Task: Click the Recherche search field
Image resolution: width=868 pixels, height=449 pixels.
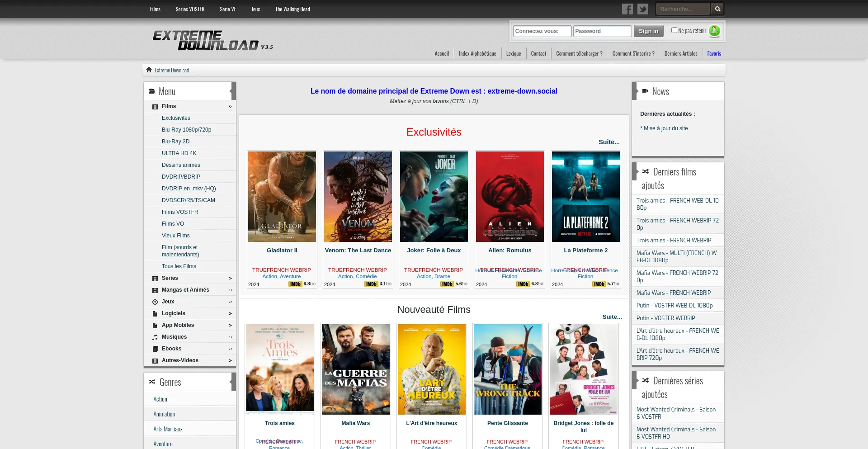Action: click(684, 9)
